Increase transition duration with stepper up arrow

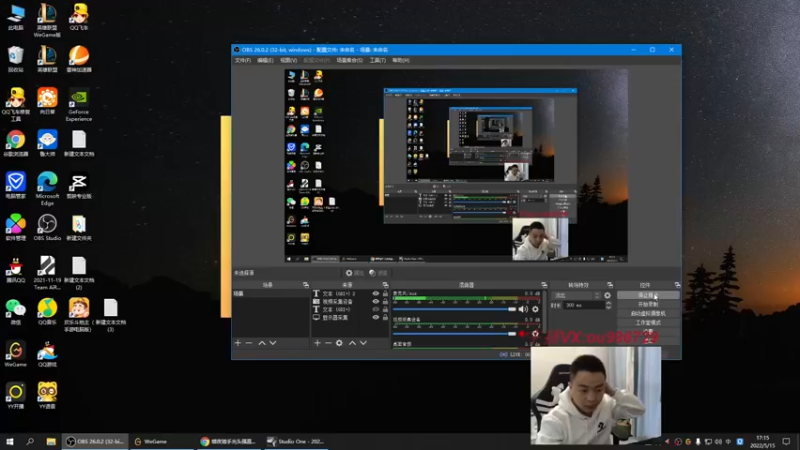coord(608,303)
